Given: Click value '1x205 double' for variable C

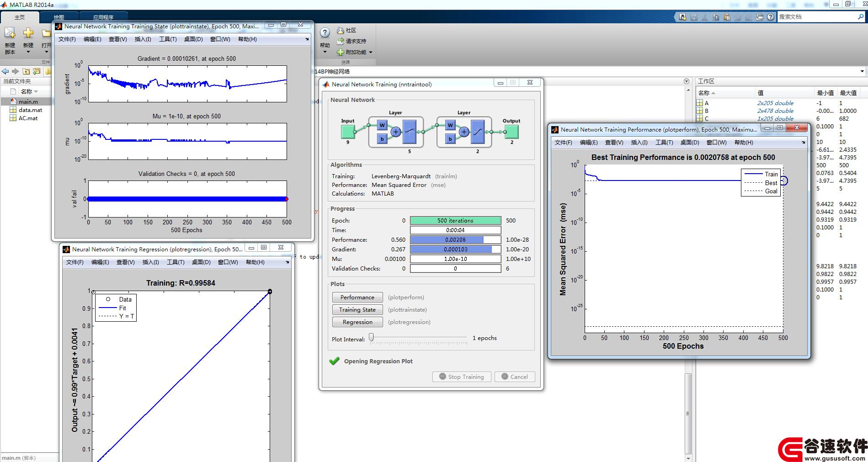Looking at the screenshot, I should (775, 119).
